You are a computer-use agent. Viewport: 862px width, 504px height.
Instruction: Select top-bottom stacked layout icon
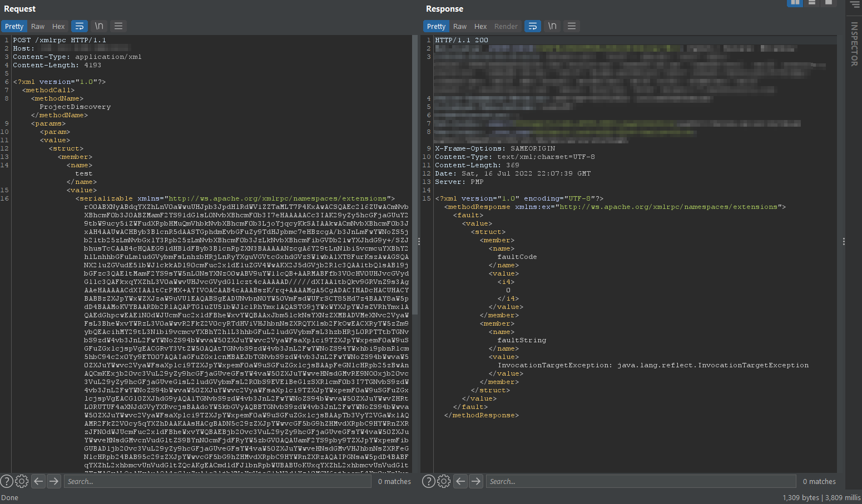812,3
